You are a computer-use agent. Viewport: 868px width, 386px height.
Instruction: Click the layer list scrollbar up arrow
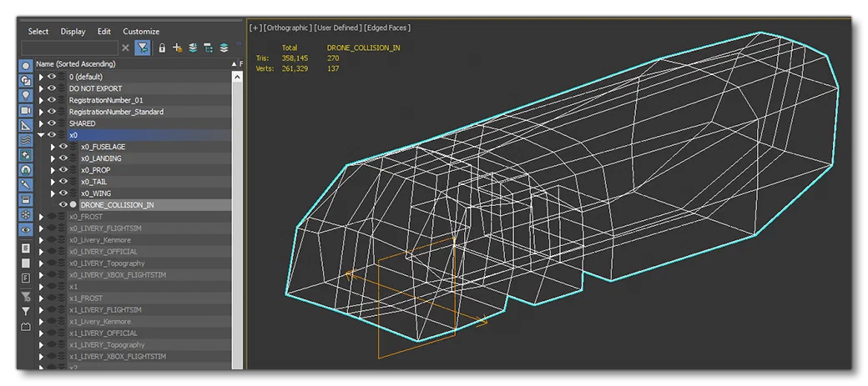(x=237, y=77)
